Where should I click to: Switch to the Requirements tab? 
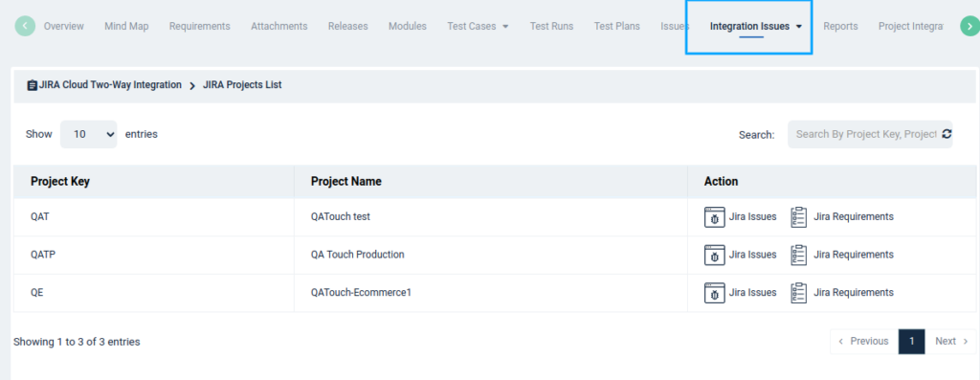pyautogui.click(x=199, y=26)
